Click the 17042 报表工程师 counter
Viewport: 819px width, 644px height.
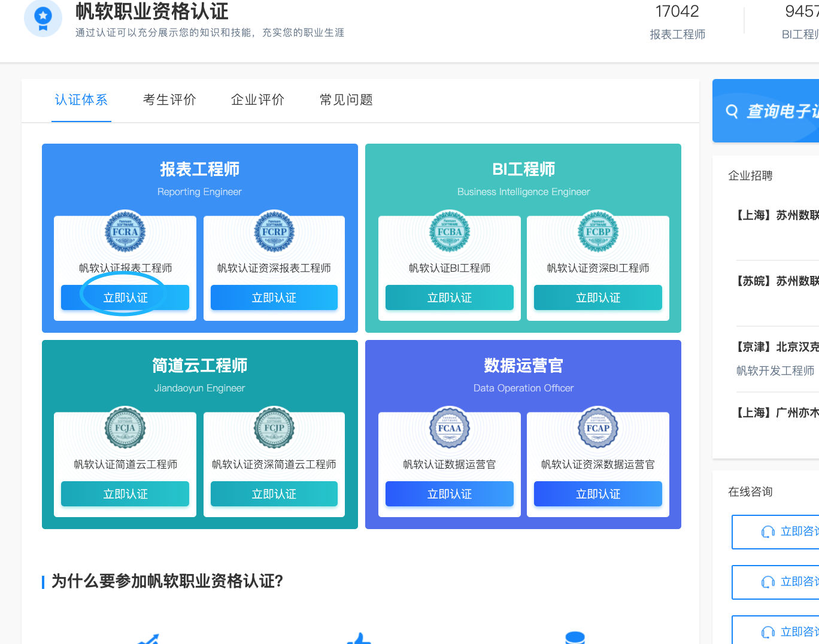click(x=677, y=22)
